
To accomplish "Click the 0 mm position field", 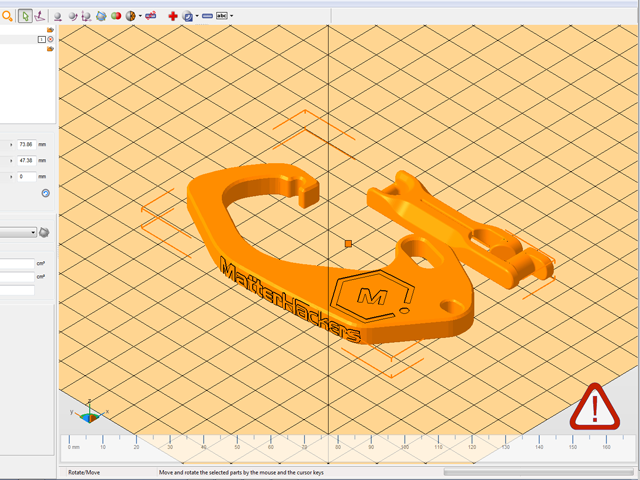I will tap(27, 177).
